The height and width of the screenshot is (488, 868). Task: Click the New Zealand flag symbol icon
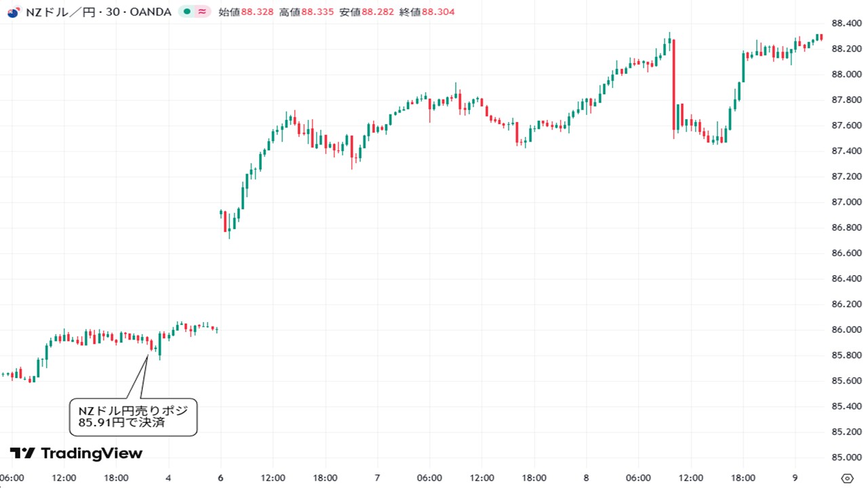pos(13,12)
